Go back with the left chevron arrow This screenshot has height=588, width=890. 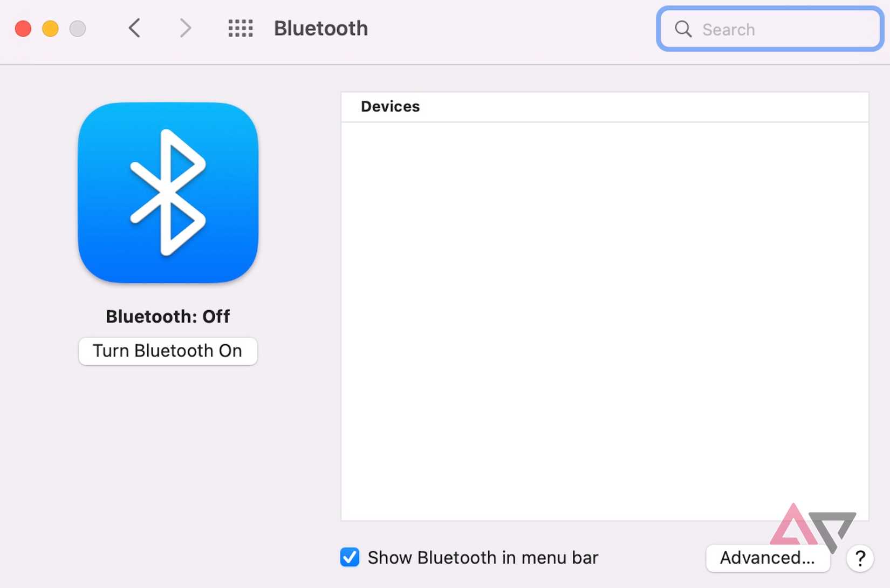134,28
